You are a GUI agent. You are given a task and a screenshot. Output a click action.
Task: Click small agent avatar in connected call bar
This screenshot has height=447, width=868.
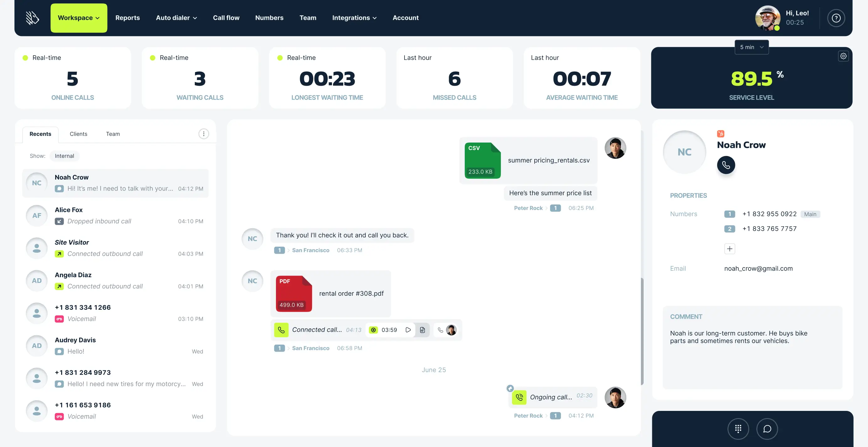(451, 330)
